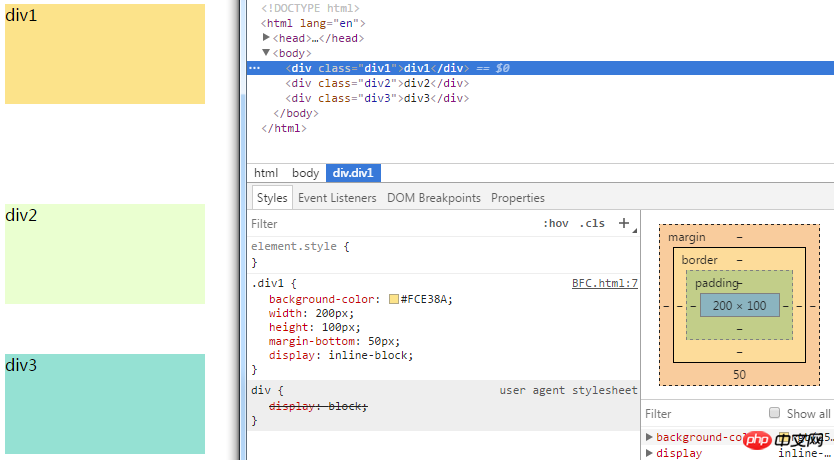The width and height of the screenshot is (834, 460).
Task: Expand the head element node
Action: [266, 38]
